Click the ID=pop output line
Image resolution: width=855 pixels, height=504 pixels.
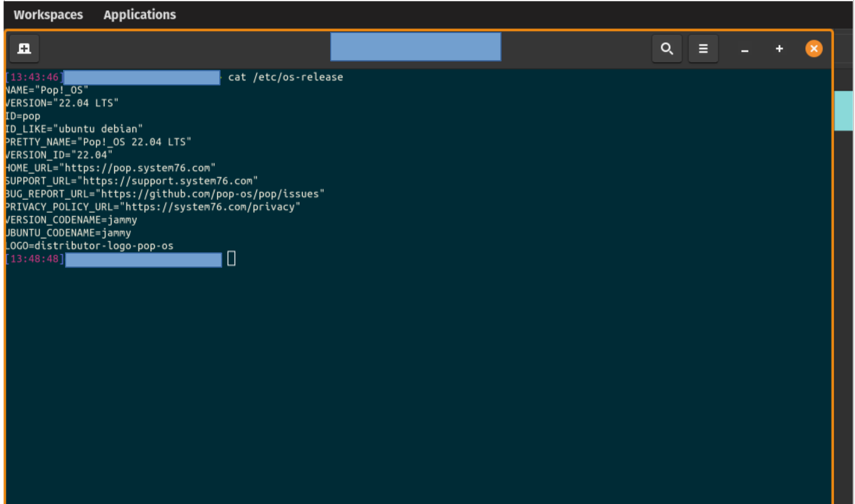23,116
